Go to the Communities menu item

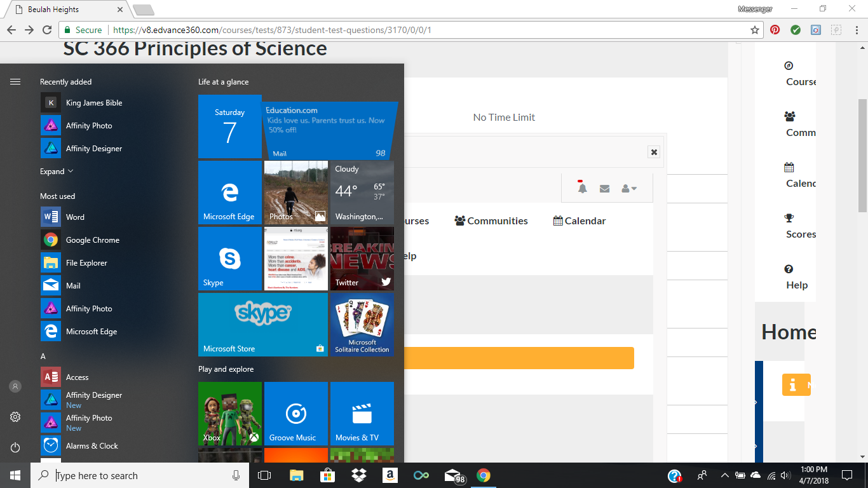pyautogui.click(x=491, y=221)
